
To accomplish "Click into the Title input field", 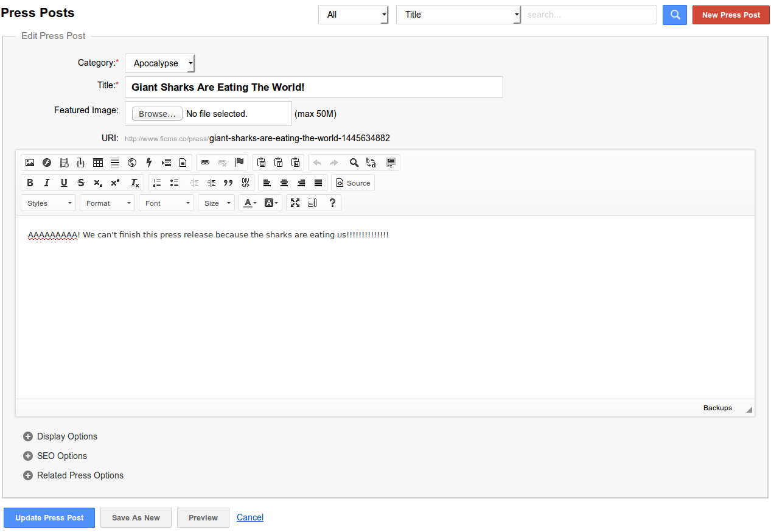I will pyautogui.click(x=313, y=87).
